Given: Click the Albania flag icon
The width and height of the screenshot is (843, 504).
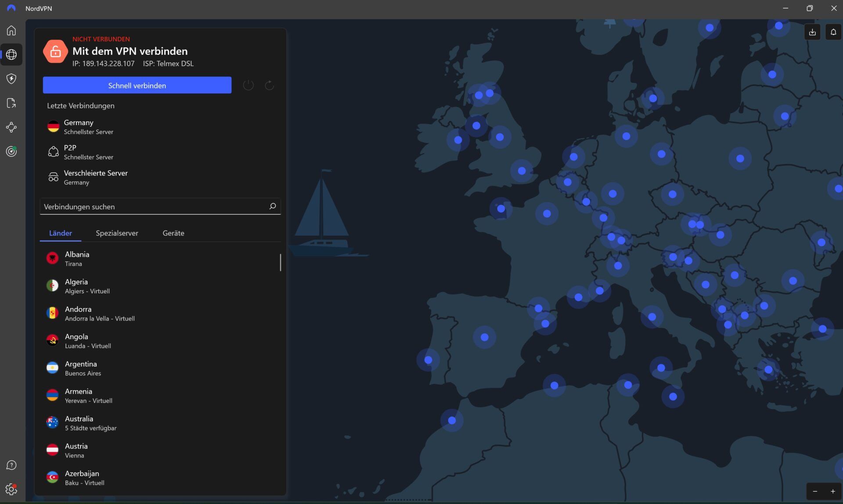Looking at the screenshot, I should coord(52,258).
